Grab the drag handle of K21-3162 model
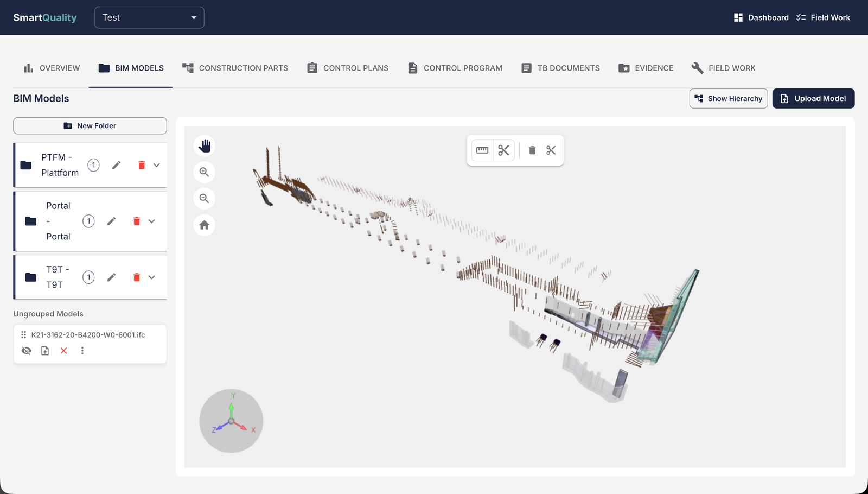The width and height of the screenshot is (868, 494). pyautogui.click(x=23, y=335)
